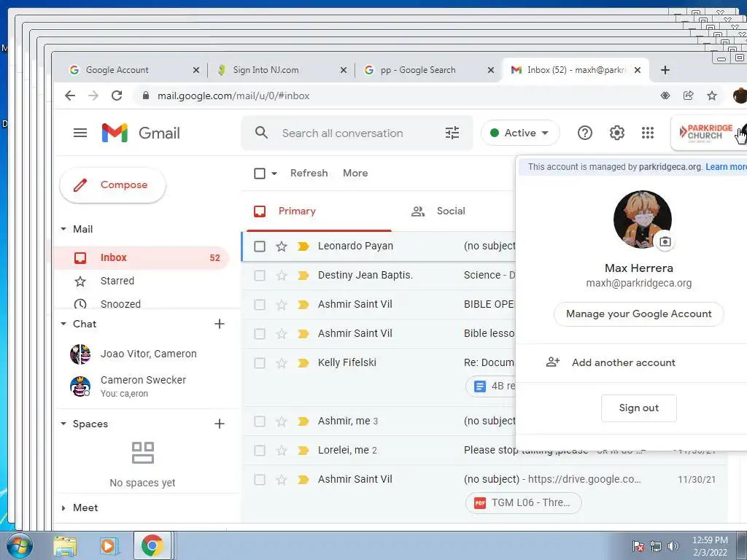The image size is (747, 560).
Task: Click the Gmail logo
Action: pos(141,133)
